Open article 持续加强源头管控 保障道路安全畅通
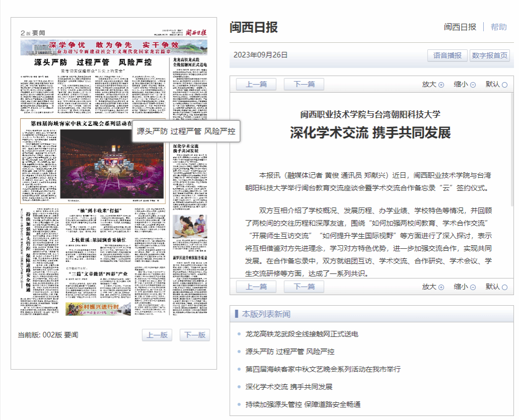This screenshot has width=519, height=420. pyautogui.click(x=302, y=404)
